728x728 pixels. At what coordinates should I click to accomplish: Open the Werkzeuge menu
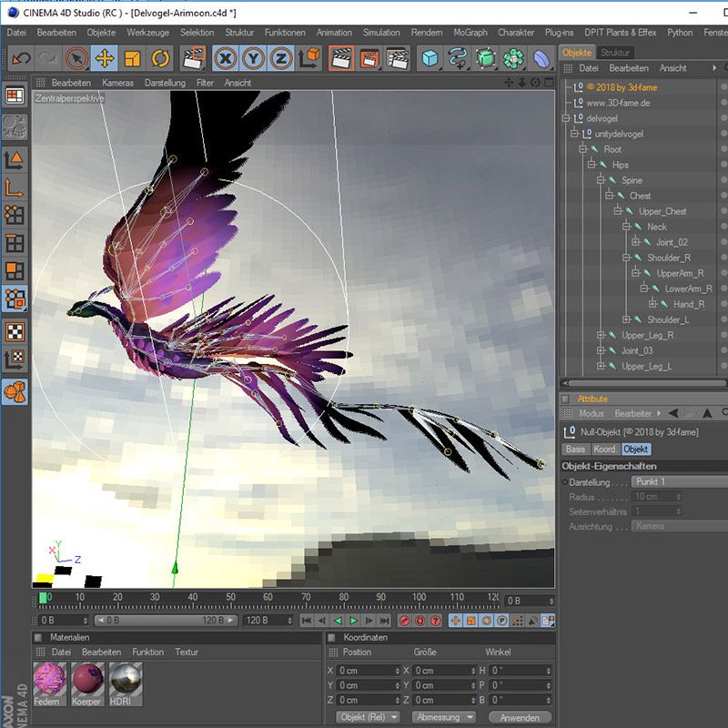(147, 33)
